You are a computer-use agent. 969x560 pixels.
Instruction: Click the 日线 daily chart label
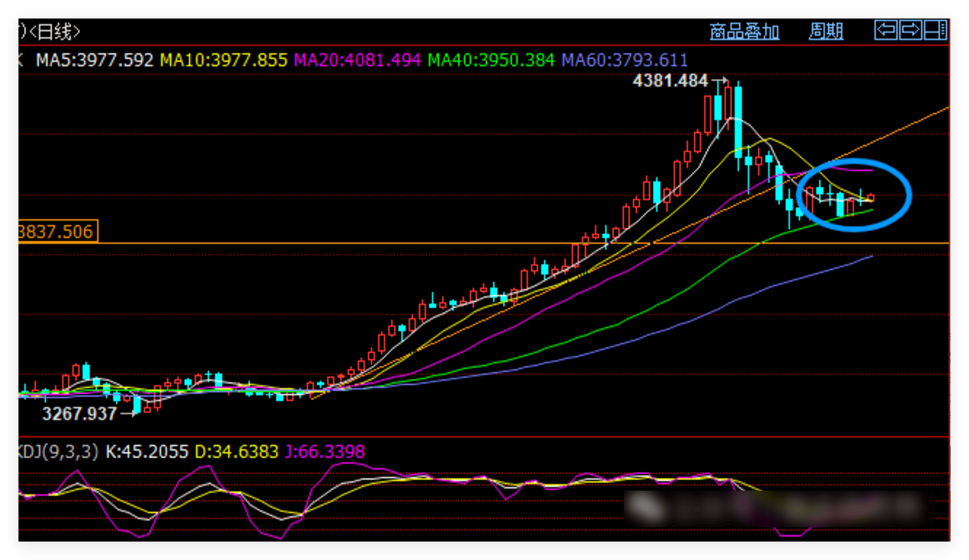point(54,32)
